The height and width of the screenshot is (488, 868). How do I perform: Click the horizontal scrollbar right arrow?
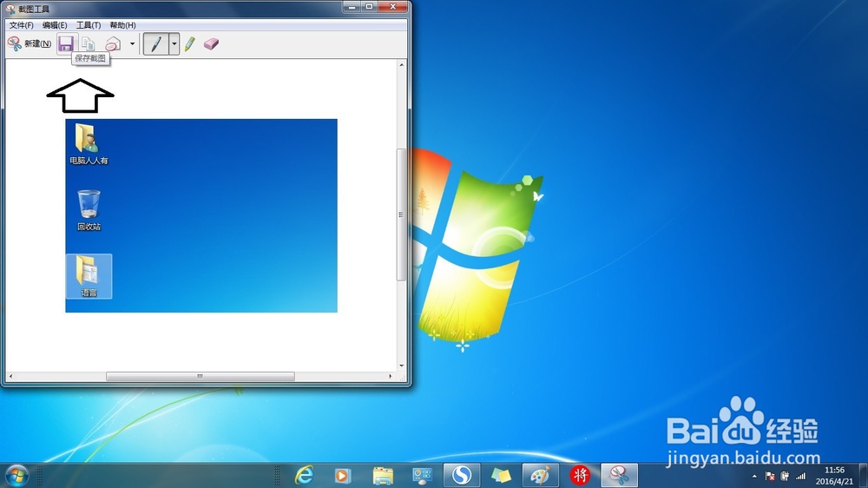pos(391,376)
